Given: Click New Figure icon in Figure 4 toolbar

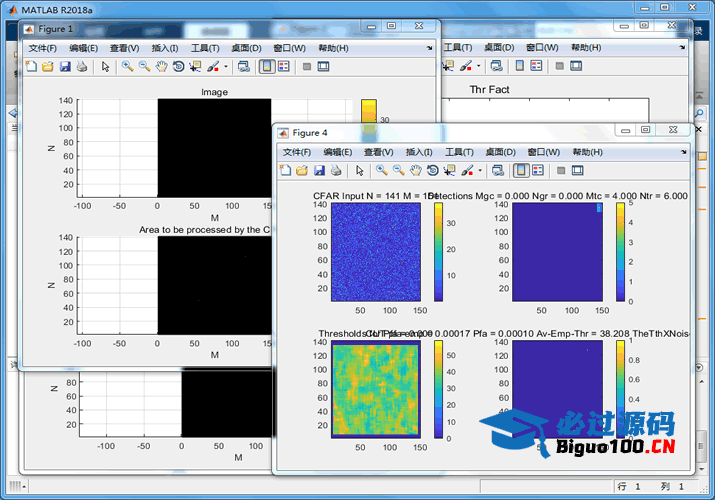Looking at the screenshot, I should [285, 170].
